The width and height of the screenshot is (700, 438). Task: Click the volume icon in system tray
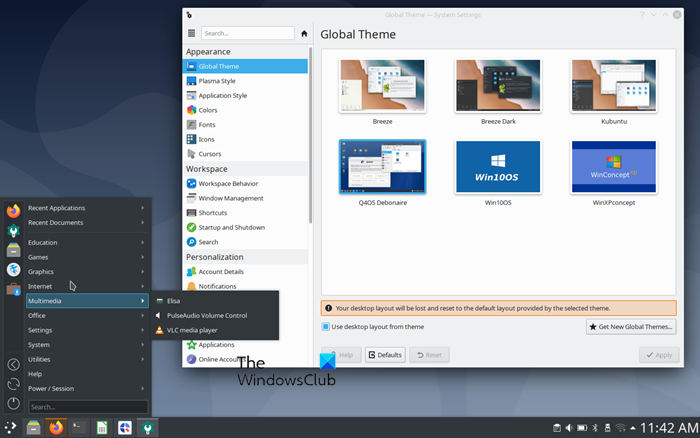coord(569,428)
